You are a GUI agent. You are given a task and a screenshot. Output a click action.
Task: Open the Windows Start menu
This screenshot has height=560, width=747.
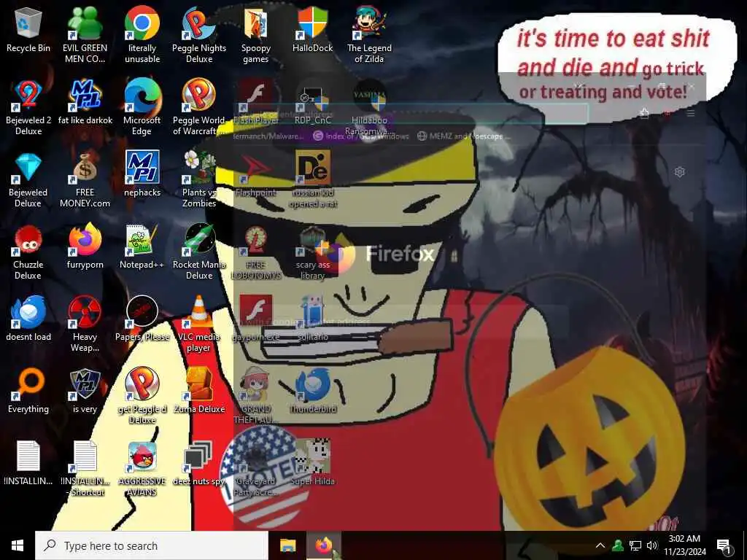[x=18, y=545]
